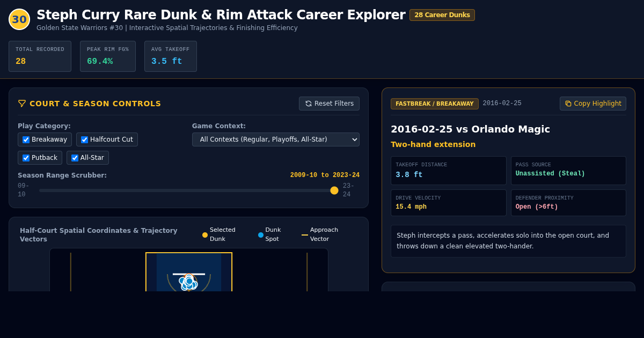Screen dimensions: 644x338
Task: Click the Steph intercepts a pass description text
Action: [503, 241]
